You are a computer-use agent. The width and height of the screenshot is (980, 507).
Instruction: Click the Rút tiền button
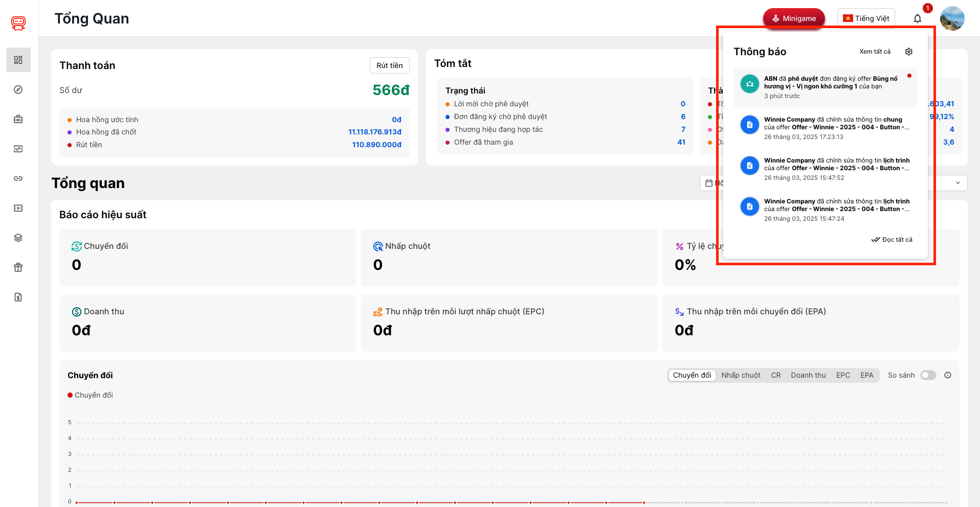pyautogui.click(x=389, y=65)
